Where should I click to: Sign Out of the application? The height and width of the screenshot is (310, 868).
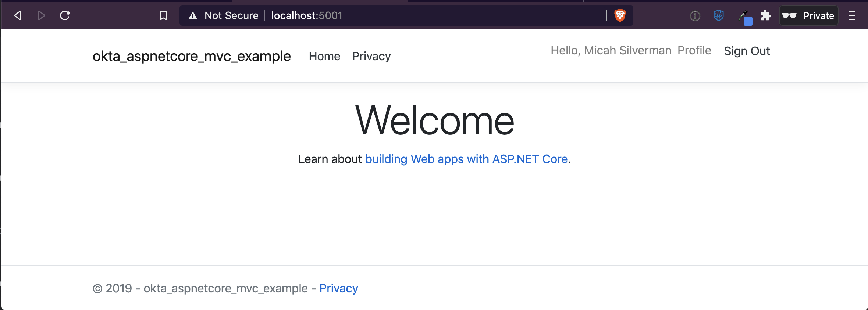tap(747, 51)
